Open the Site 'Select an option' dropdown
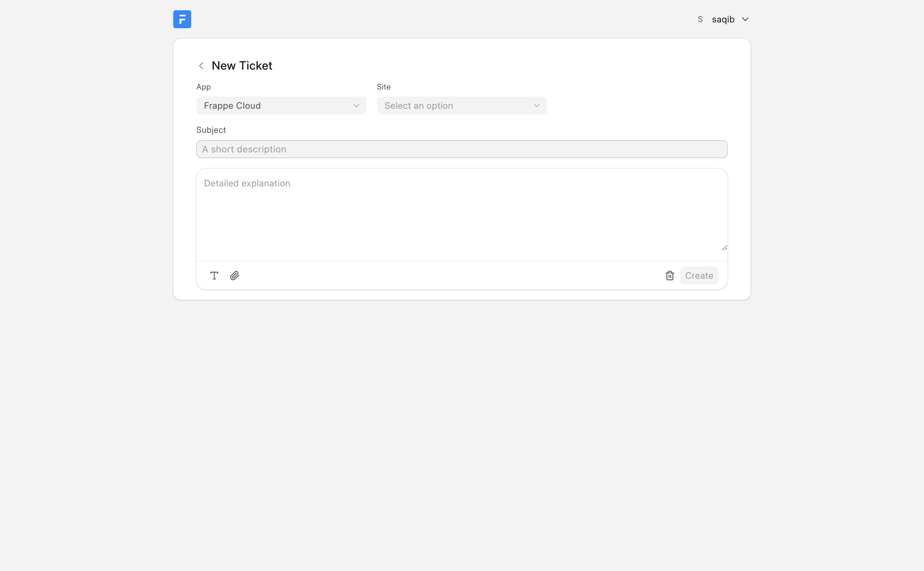 [461, 106]
